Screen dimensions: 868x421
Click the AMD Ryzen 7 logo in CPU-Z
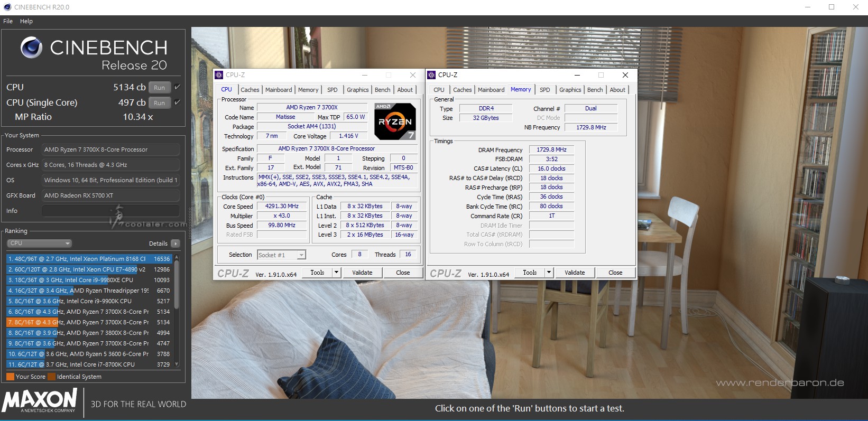click(x=395, y=121)
